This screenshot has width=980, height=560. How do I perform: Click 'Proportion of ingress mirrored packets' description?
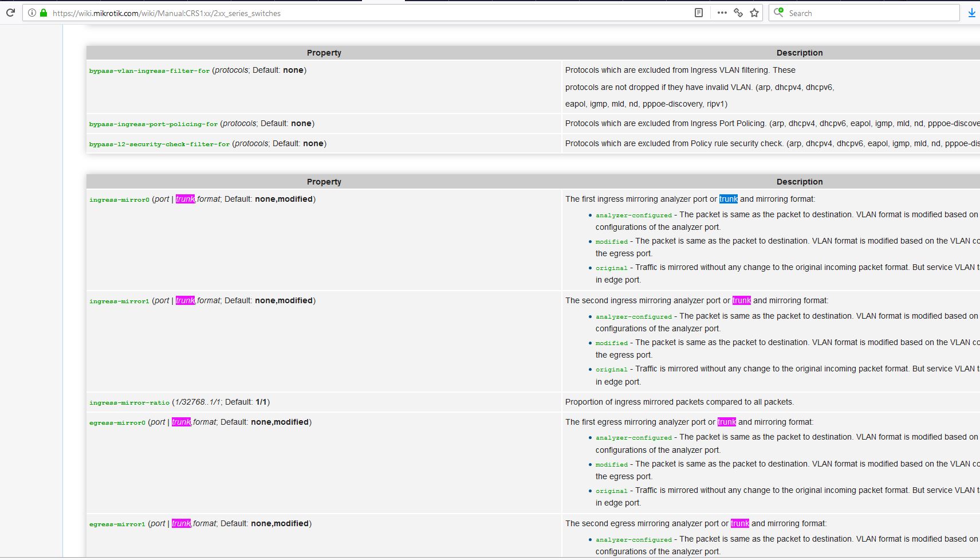click(x=679, y=402)
